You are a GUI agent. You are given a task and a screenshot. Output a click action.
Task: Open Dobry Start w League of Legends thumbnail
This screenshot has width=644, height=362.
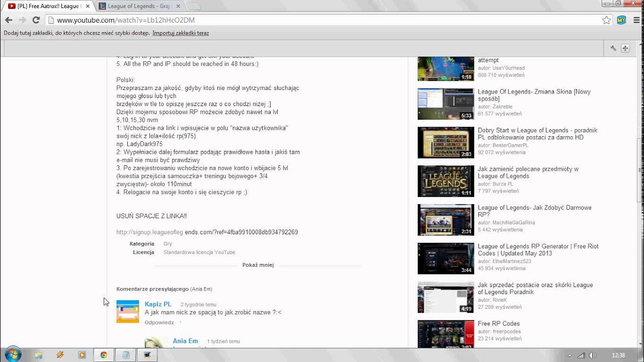[x=446, y=142]
